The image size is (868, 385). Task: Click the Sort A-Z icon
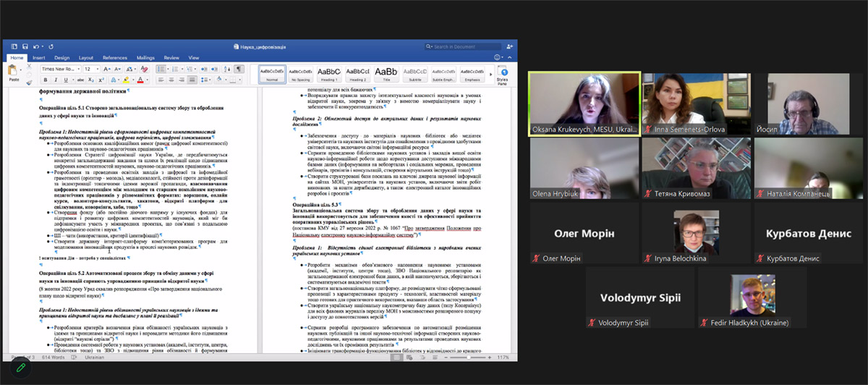tap(226, 69)
